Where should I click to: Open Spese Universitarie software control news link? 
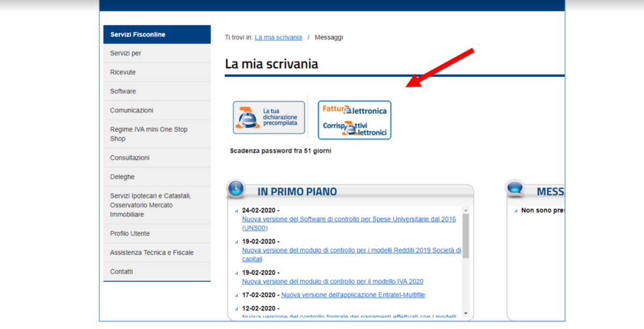click(349, 220)
